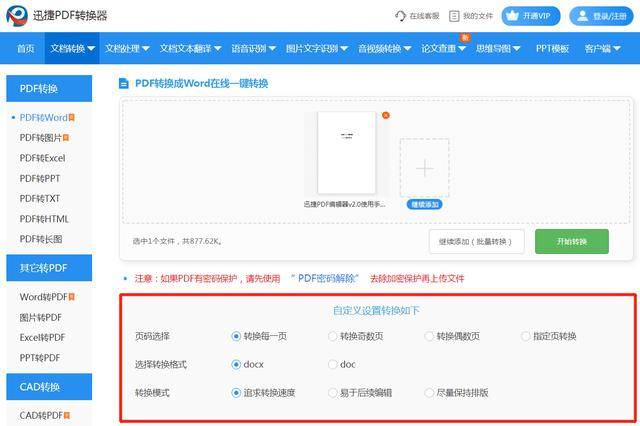The width and height of the screenshot is (640, 426).
Task: Open PDF转PPT in sidebar
Action: [x=40, y=178]
